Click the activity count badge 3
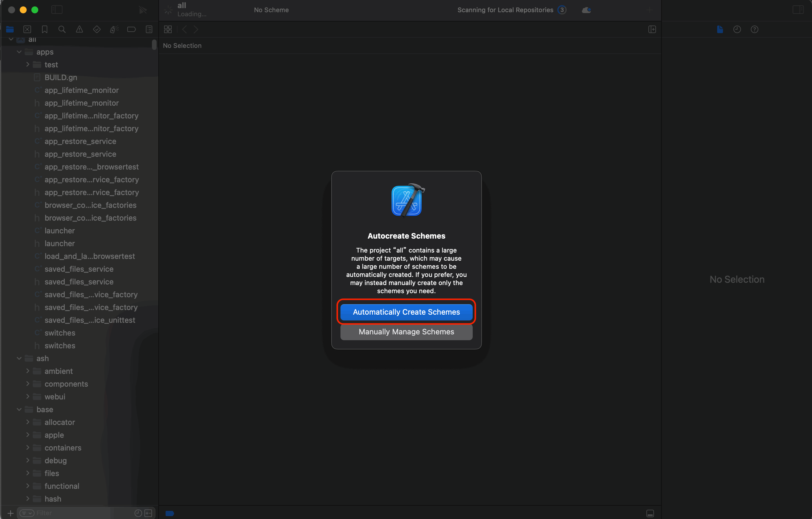The image size is (812, 519). pos(562,10)
